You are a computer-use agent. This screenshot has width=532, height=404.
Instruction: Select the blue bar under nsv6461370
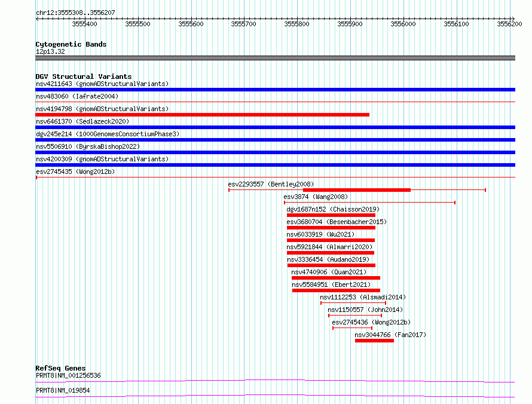click(x=275, y=127)
